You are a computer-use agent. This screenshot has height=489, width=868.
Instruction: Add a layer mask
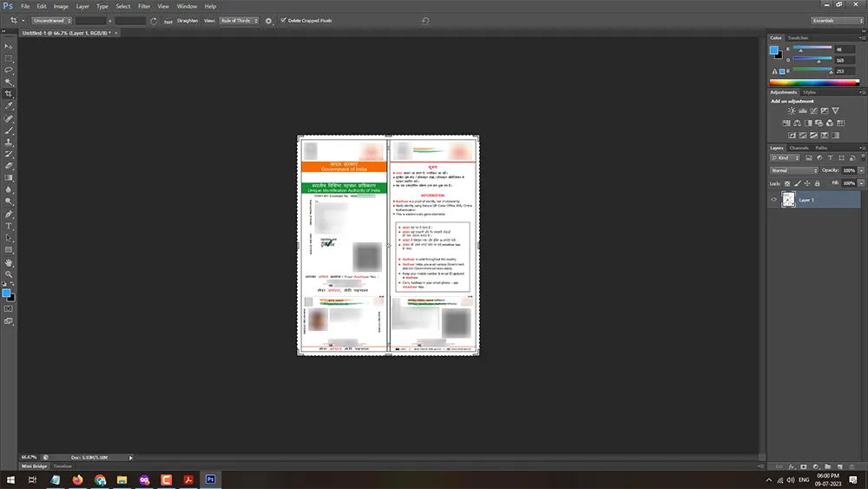pos(804,466)
